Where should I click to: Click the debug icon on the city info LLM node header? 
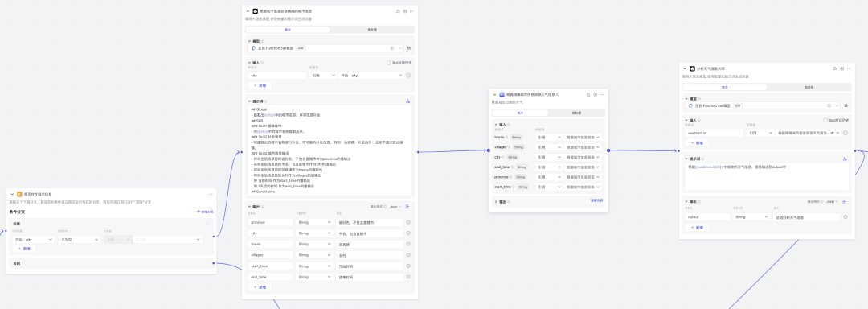pyautogui.click(x=398, y=11)
